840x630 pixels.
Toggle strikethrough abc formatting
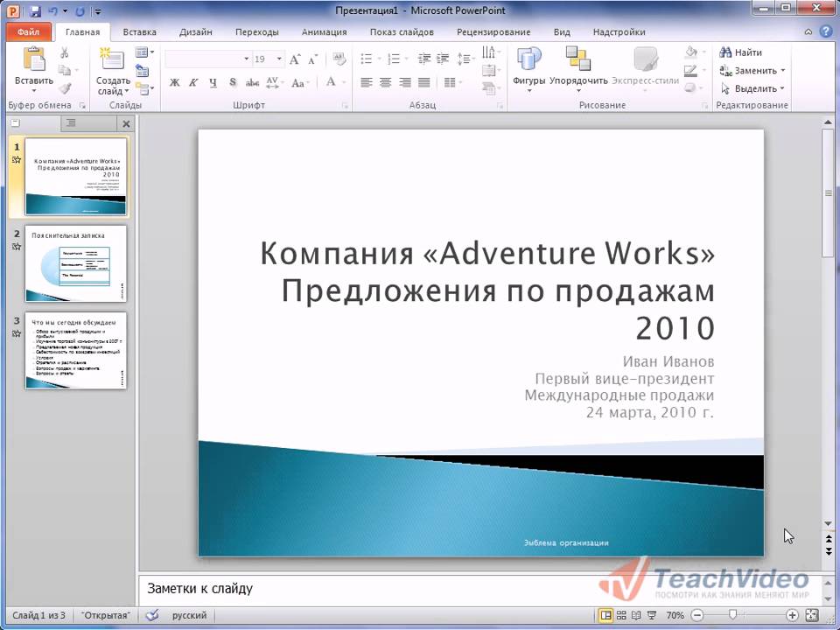252,82
